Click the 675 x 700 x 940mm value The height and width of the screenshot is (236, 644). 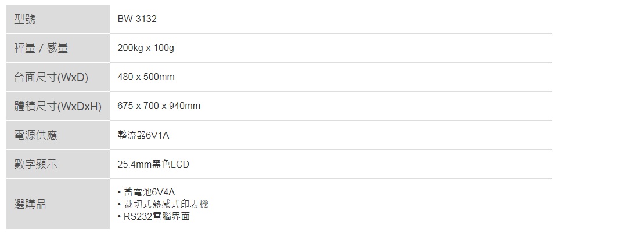[159, 106]
